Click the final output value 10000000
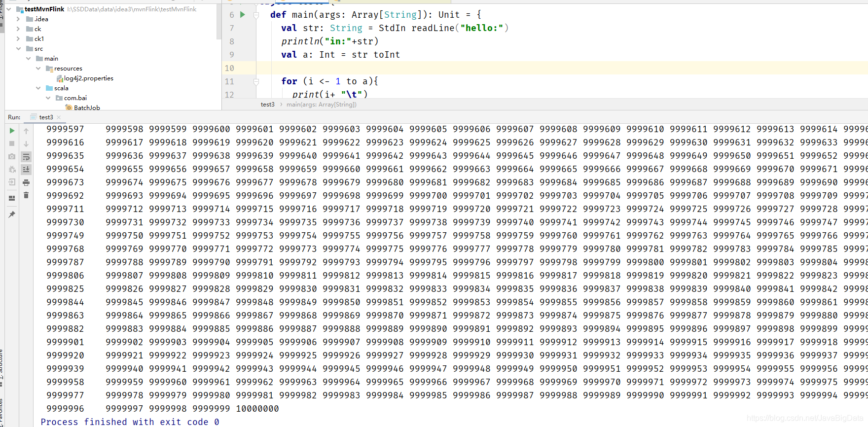Image resolution: width=868 pixels, height=427 pixels. tap(257, 409)
